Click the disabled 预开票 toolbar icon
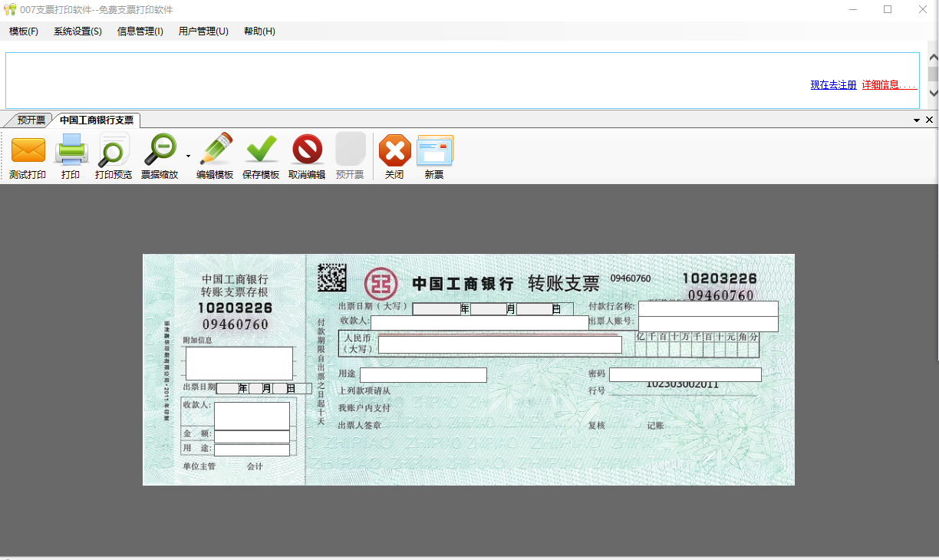The image size is (939, 560). 350,149
